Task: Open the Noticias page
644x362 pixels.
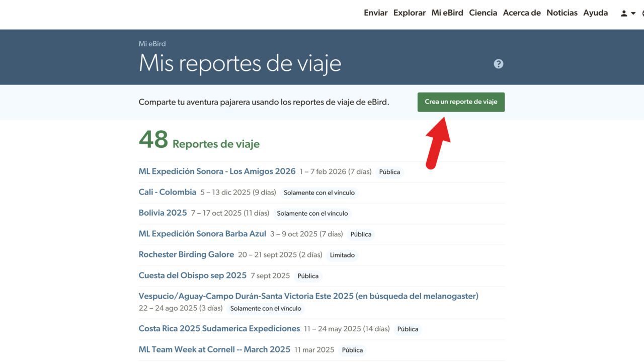Action: pos(561,13)
